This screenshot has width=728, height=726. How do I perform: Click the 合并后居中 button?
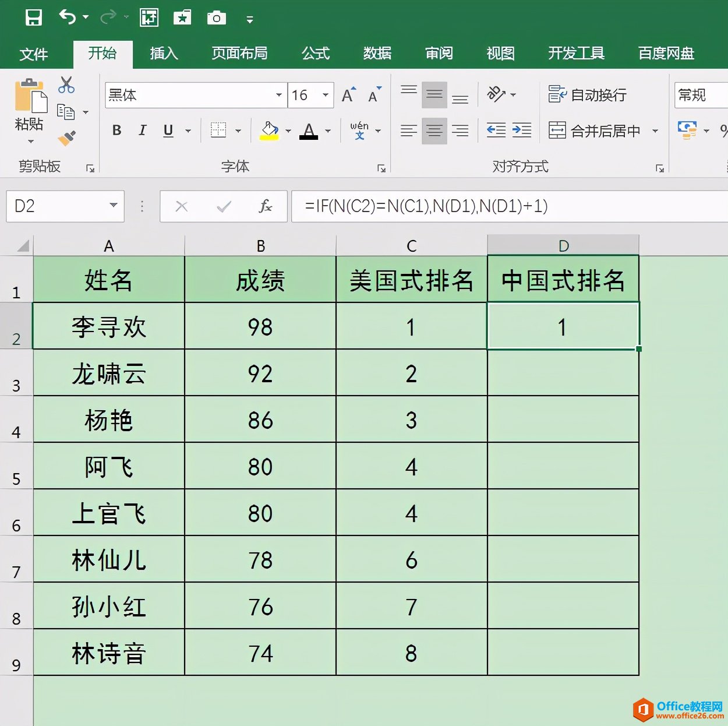595,131
